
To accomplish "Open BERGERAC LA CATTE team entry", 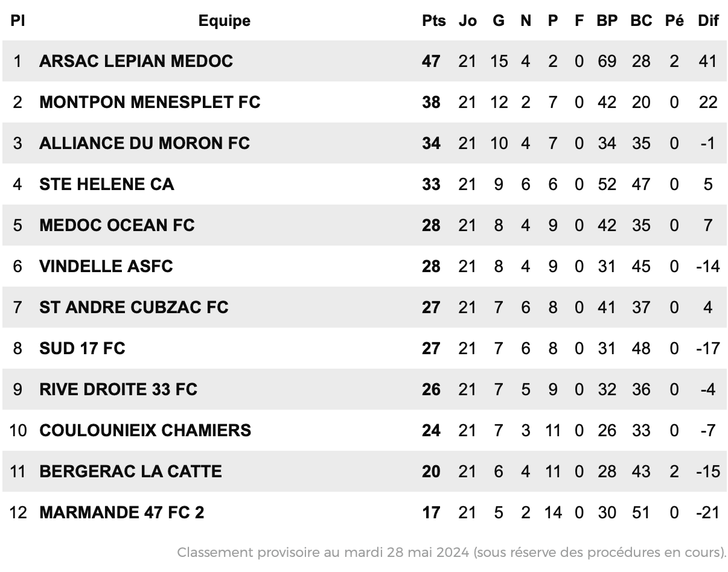I will coord(130,471).
